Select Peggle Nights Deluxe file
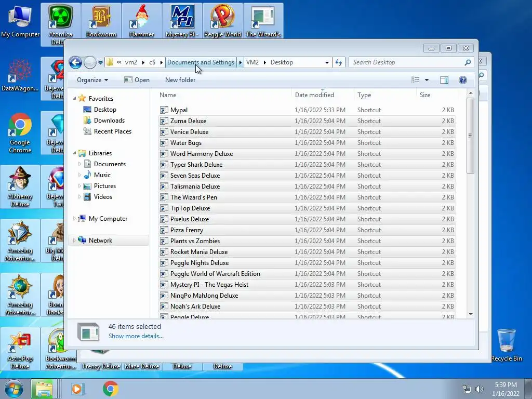Image resolution: width=532 pixels, height=399 pixels. [307, 262]
